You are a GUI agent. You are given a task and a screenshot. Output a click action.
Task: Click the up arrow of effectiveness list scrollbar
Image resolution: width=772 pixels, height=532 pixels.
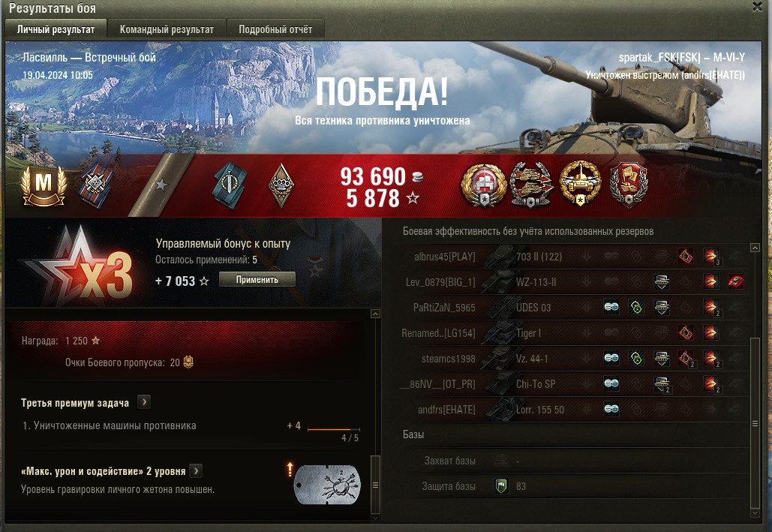coord(755,248)
